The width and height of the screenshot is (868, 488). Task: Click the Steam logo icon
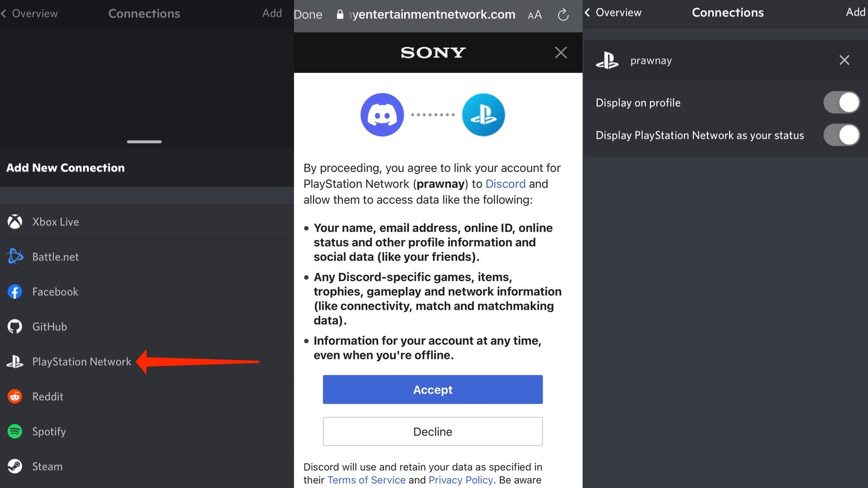click(15, 466)
